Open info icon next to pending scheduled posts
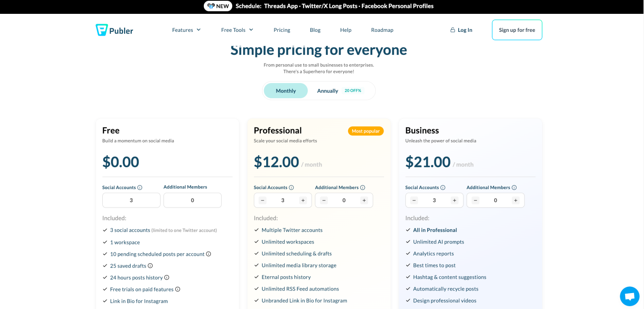Viewport: 644px width, 309px height. (209, 254)
